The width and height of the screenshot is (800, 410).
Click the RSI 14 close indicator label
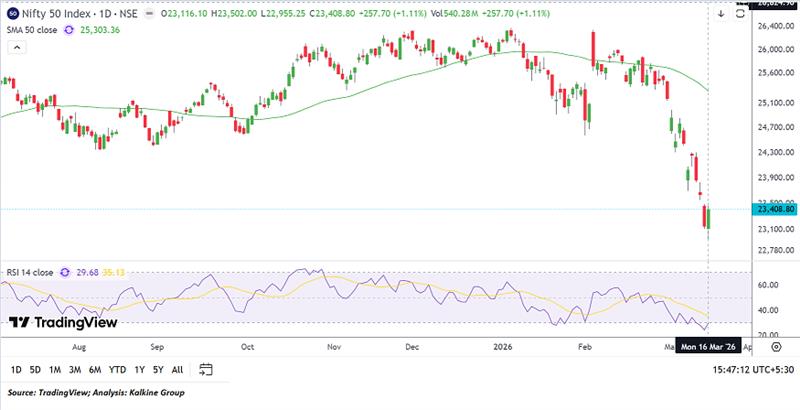30,270
